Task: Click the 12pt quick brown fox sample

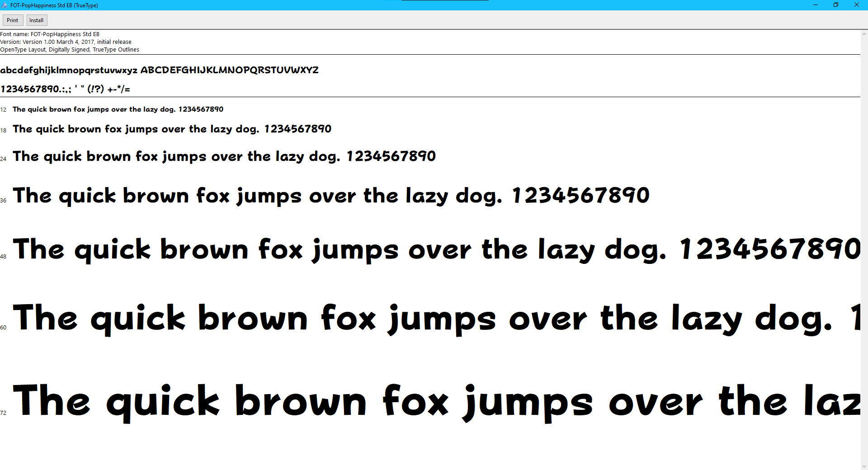Action: 118,109
